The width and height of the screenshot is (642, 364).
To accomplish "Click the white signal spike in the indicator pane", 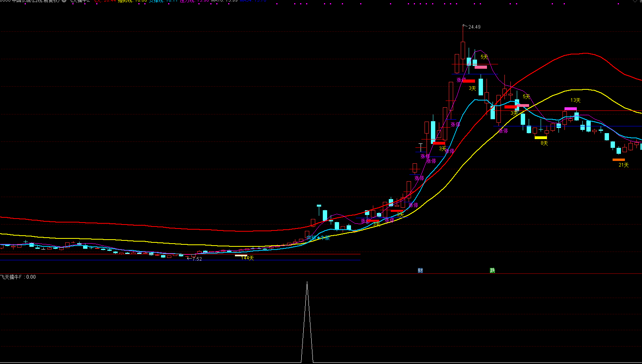I will click(x=307, y=322).
